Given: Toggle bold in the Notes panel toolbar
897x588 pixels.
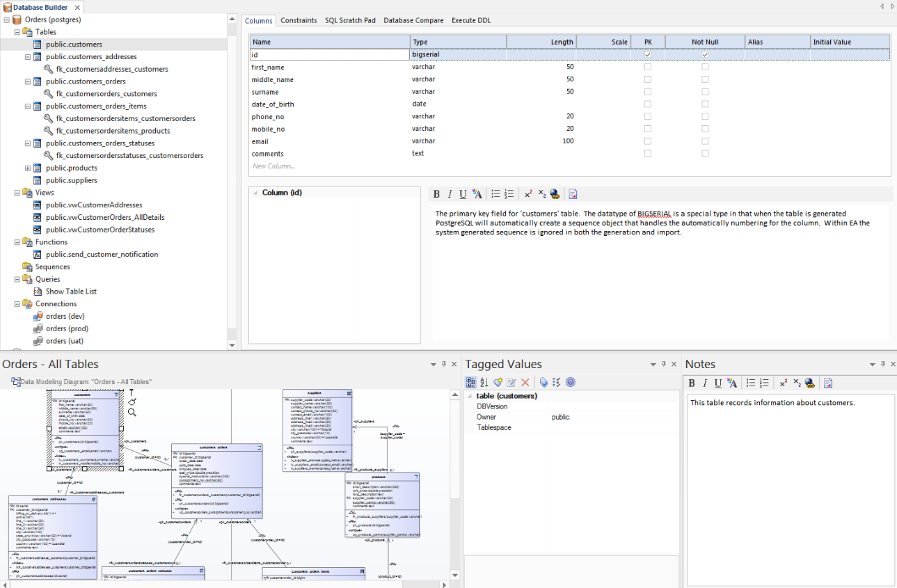Looking at the screenshot, I should click(x=692, y=383).
